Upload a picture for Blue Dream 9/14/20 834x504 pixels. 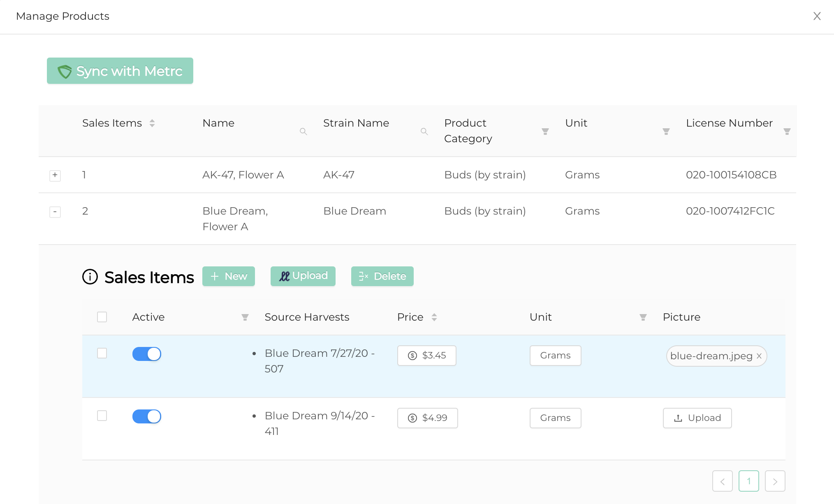697,418
